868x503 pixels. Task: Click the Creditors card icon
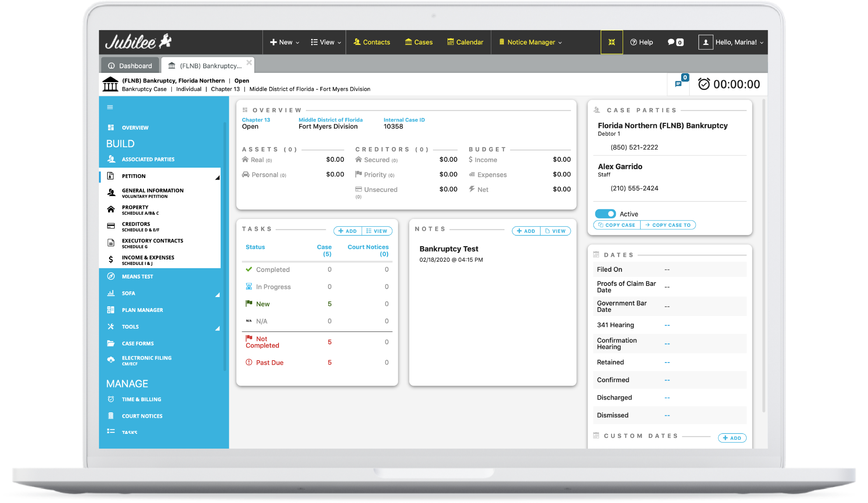point(111,226)
